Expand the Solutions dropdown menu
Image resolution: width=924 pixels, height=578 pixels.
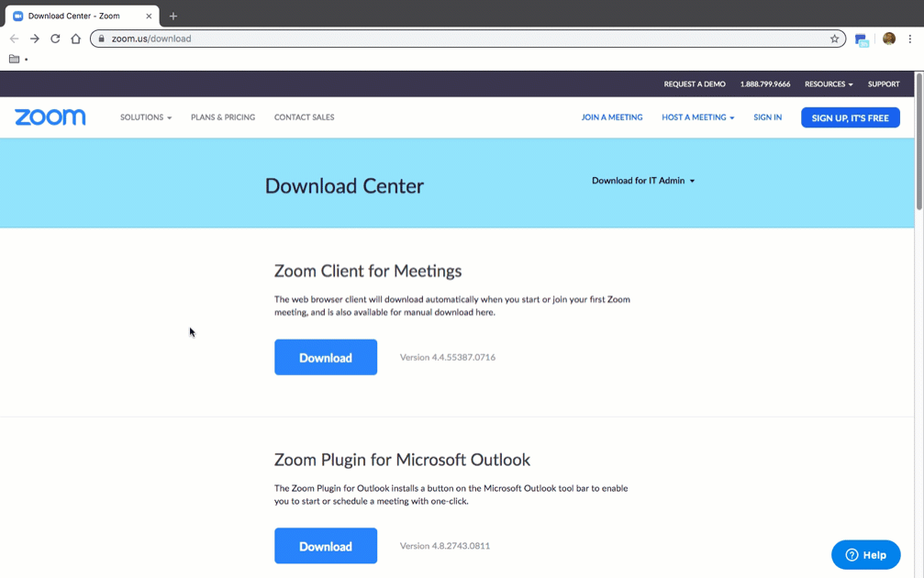[x=146, y=117]
